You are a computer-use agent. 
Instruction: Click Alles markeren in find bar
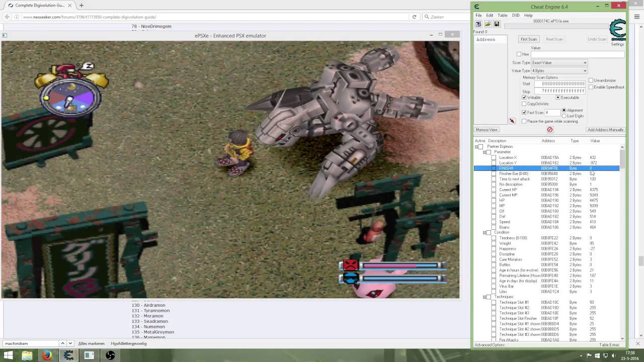pos(92,343)
